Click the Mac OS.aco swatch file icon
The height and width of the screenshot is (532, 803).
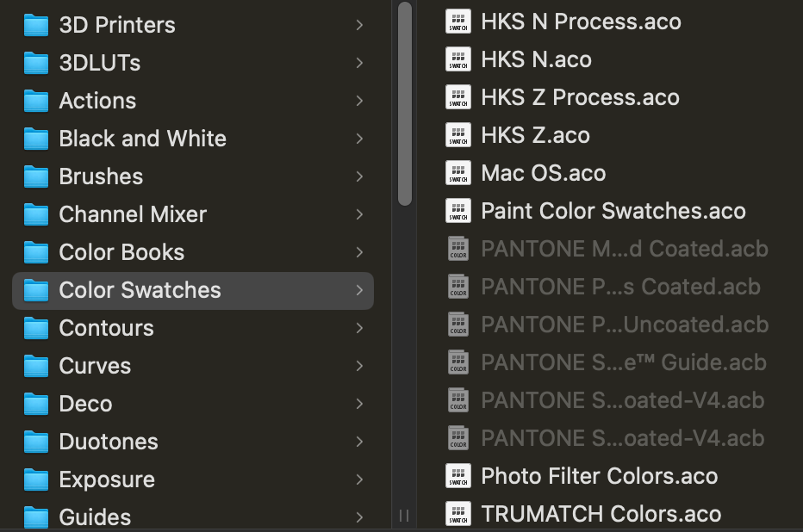coord(458,172)
